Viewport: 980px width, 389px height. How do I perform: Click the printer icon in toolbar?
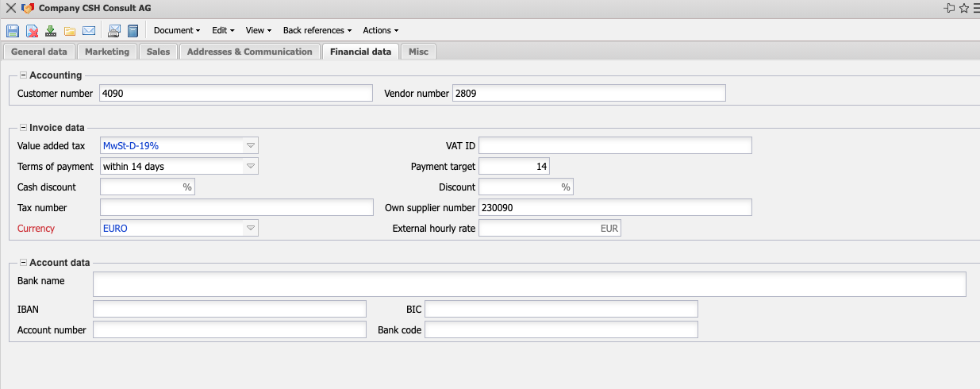click(114, 31)
